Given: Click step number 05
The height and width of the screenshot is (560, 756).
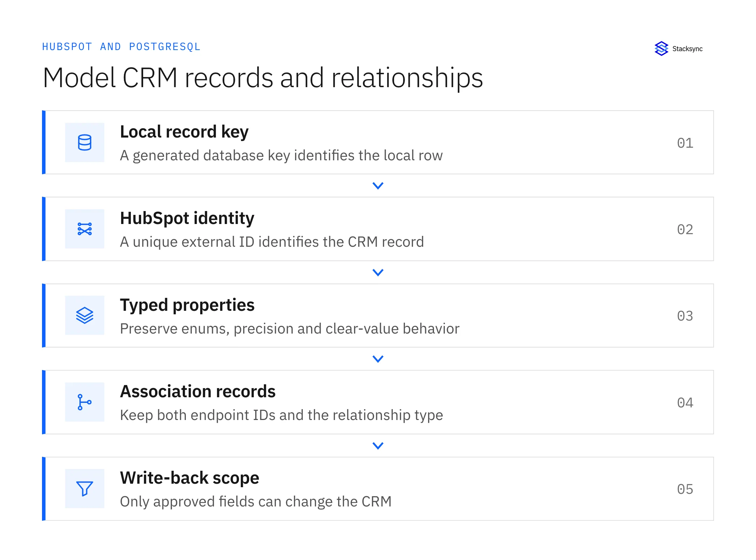Looking at the screenshot, I should pos(685,489).
